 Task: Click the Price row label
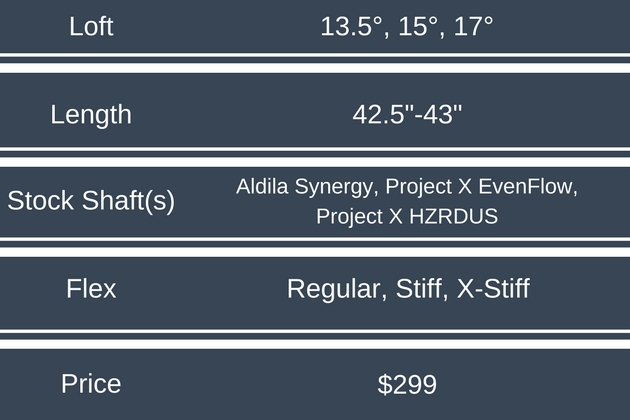click(91, 383)
